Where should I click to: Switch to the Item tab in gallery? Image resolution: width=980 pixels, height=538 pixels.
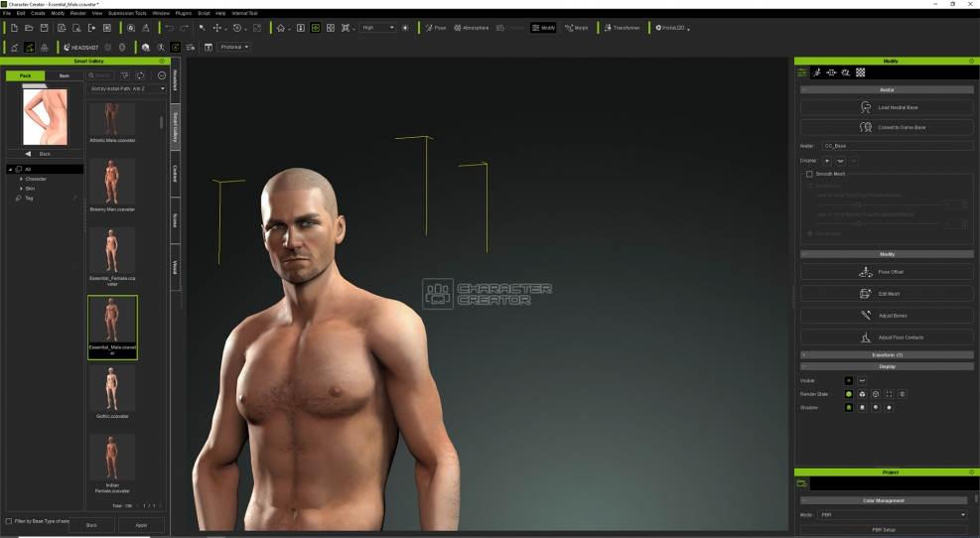tap(65, 75)
